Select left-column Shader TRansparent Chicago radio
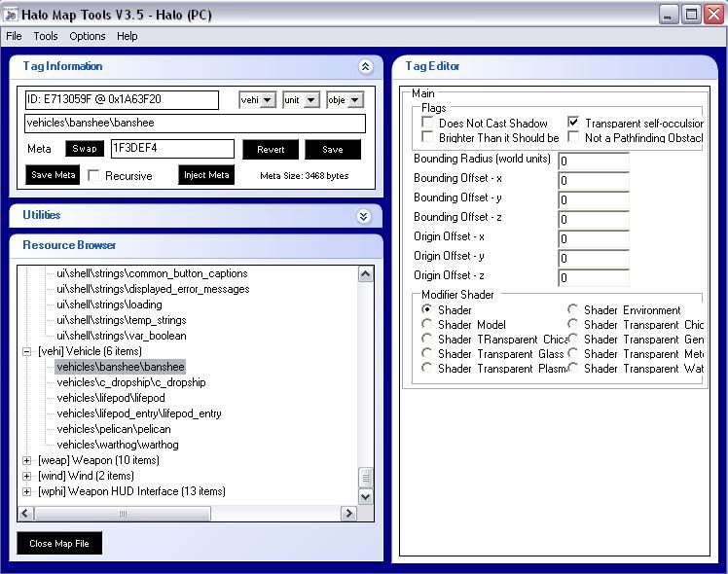 [426, 339]
